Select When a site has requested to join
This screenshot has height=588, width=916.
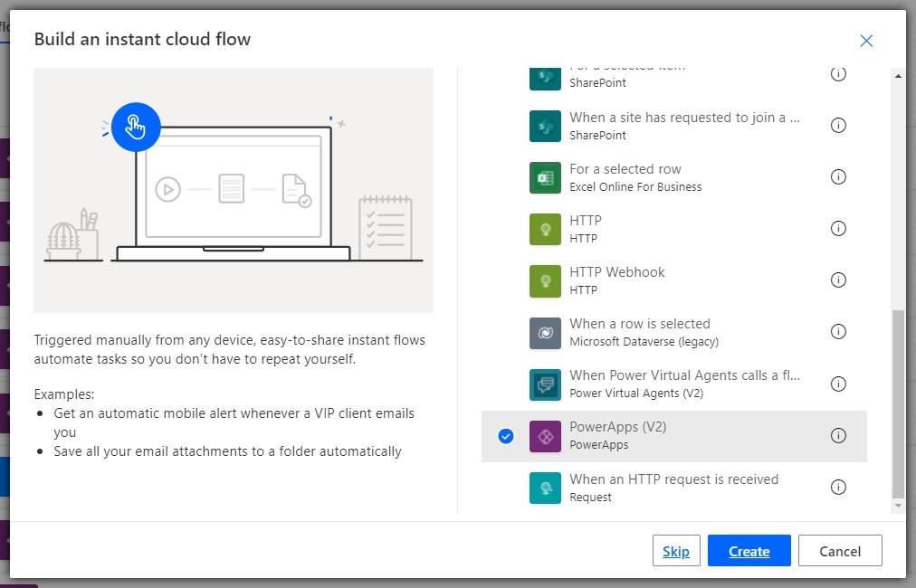coord(674,126)
